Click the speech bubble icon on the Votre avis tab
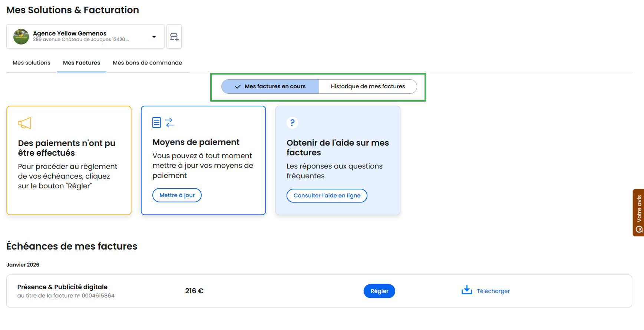 click(639, 229)
